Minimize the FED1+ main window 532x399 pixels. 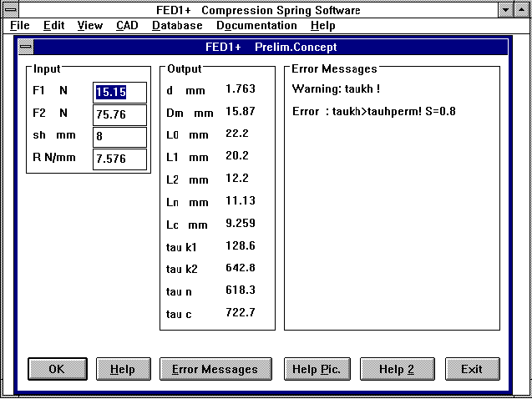coord(506,10)
